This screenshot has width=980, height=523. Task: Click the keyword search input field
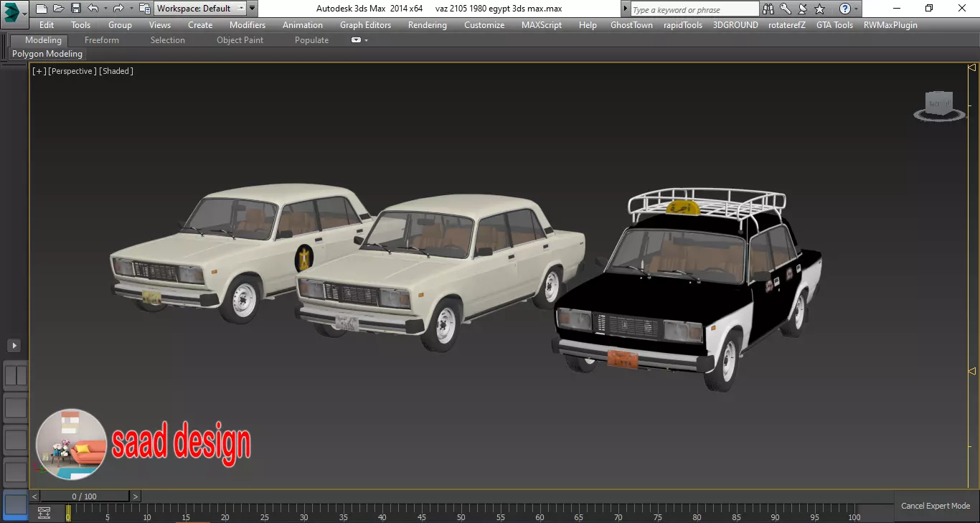click(694, 9)
